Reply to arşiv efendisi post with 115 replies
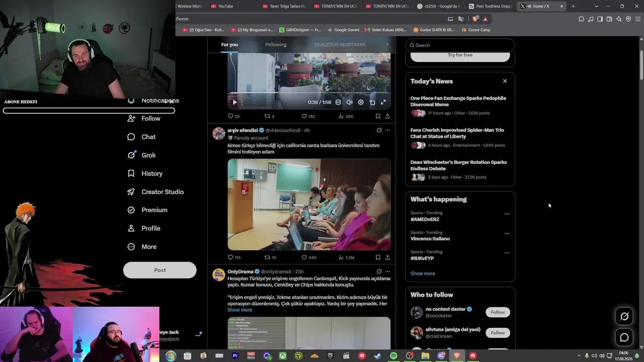 point(234,257)
